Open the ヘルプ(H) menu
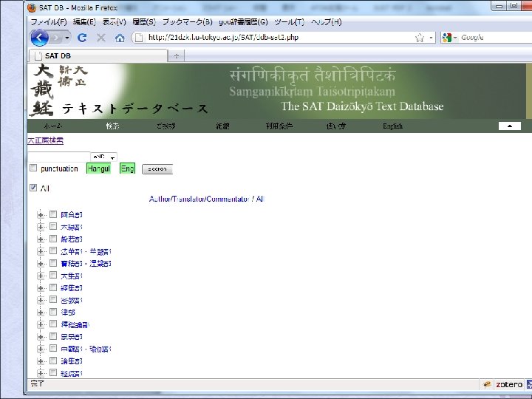532x399 pixels. (x=326, y=22)
